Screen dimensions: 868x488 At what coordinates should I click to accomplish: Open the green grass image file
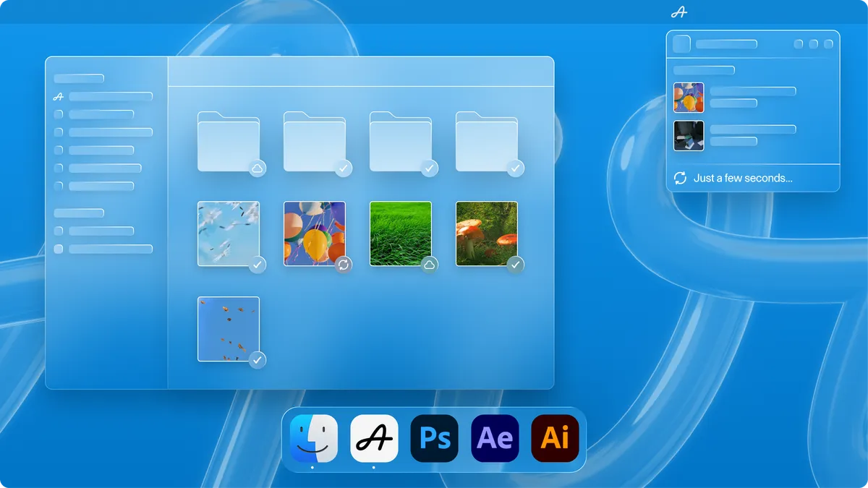[x=401, y=234]
